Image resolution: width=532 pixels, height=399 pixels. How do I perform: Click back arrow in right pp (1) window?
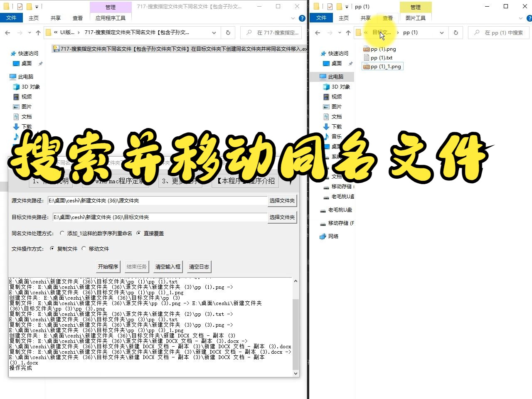pyautogui.click(x=318, y=32)
